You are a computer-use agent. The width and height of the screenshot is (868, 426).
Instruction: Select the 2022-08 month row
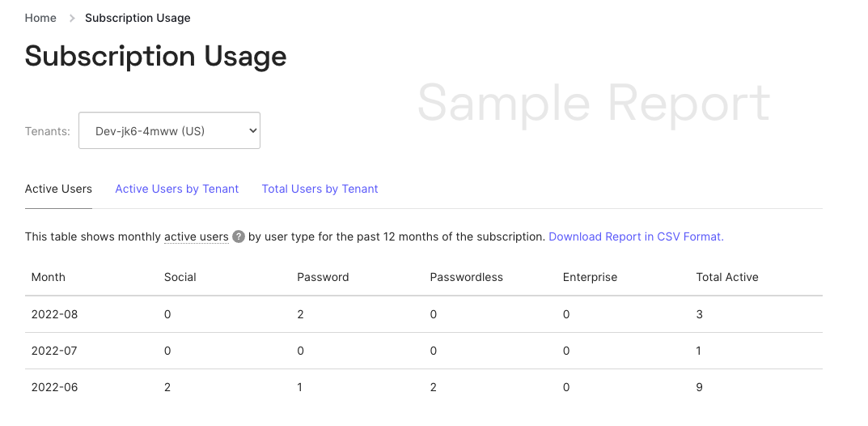54,314
